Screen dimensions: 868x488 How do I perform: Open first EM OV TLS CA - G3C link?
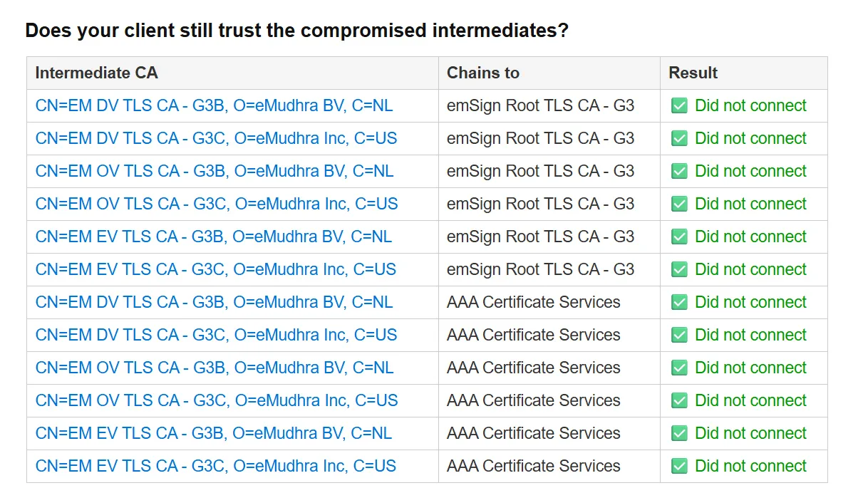click(x=217, y=204)
